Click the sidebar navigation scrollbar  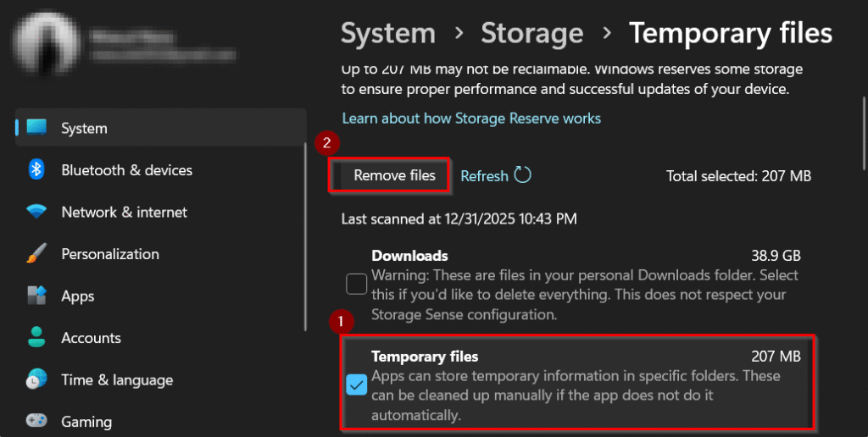click(x=305, y=237)
